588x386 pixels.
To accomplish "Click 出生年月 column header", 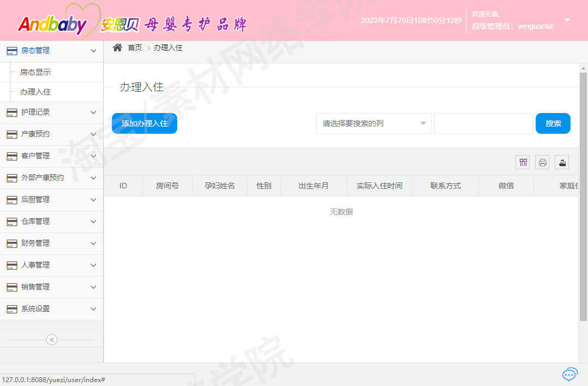I will pyautogui.click(x=313, y=186).
